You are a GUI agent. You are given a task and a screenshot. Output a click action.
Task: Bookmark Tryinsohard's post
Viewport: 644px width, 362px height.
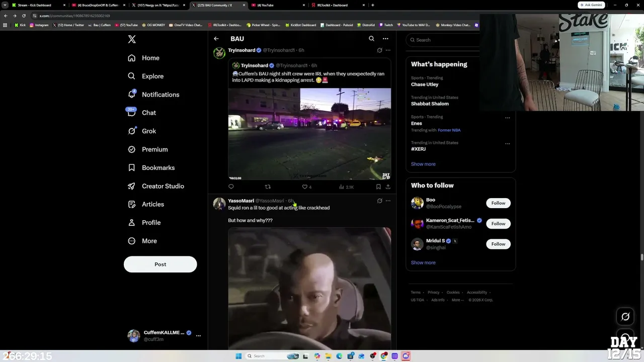[x=378, y=187]
